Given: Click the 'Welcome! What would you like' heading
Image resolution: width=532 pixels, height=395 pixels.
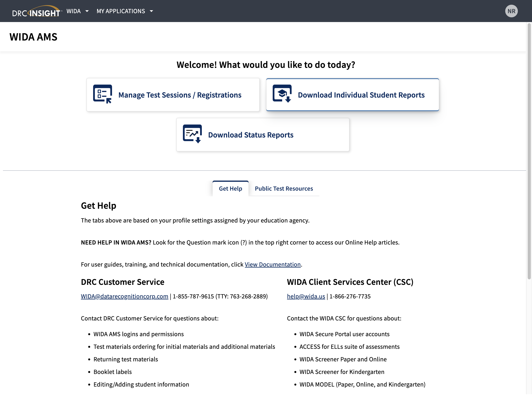Looking at the screenshot, I should tap(266, 65).
